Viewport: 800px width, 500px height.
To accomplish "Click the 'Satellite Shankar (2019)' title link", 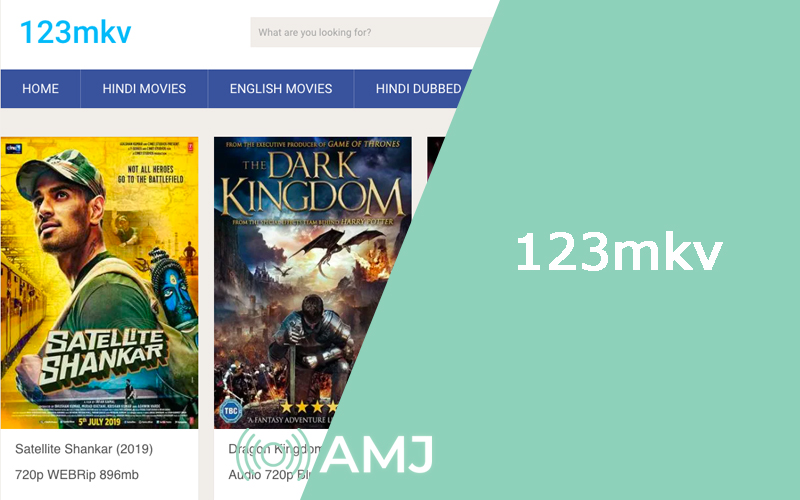I will [84, 449].
